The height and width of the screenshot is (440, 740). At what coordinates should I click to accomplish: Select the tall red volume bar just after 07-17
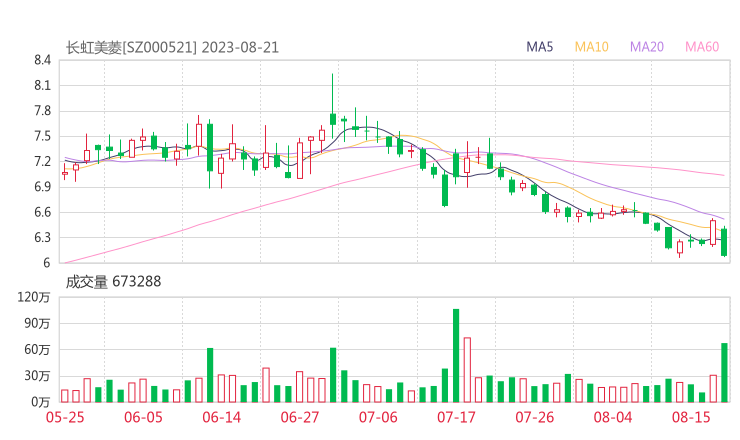coord(467,370)
